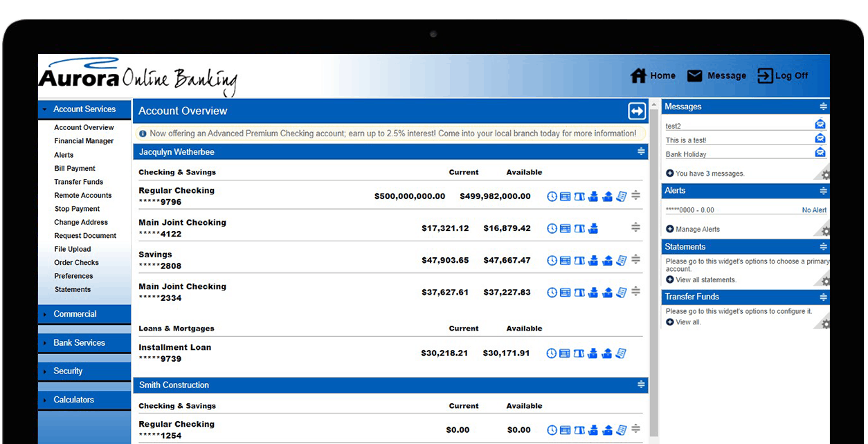The image size is (868, 444).
Task: Open the envelope icon for 'This is a test!'
Action: click(820, 138)
